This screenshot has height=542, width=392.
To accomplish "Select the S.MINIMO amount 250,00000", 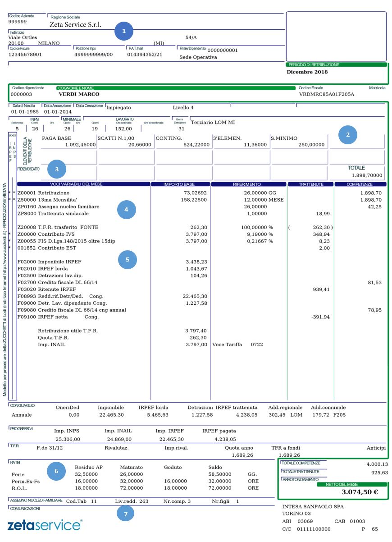I will [x=311, y=145].
